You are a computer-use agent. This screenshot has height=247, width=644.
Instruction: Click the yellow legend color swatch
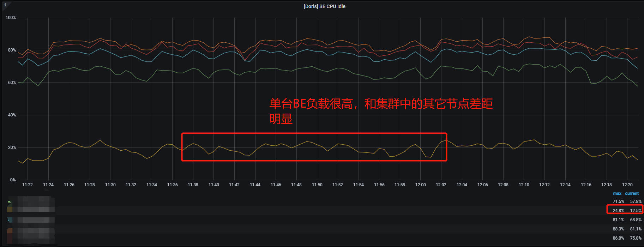(10, 210)
